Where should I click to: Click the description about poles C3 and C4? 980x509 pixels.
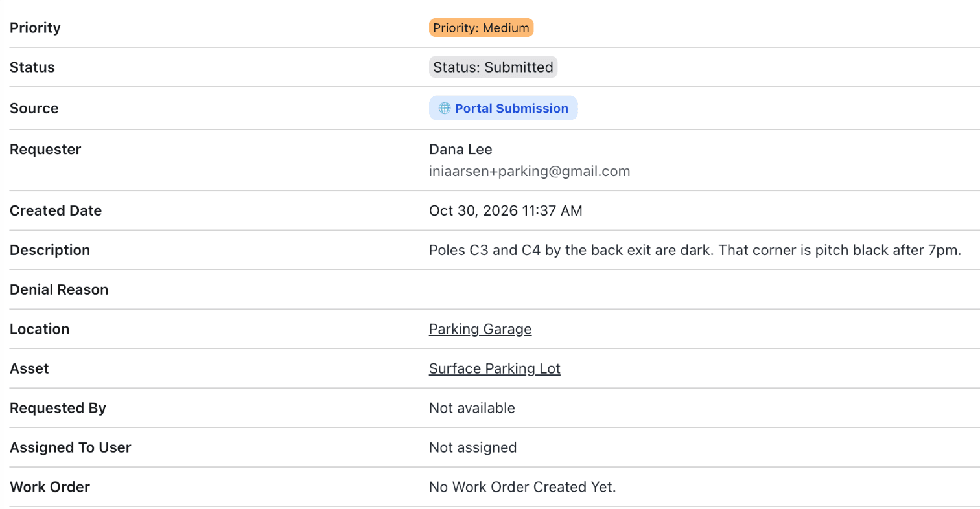[695, 250]
